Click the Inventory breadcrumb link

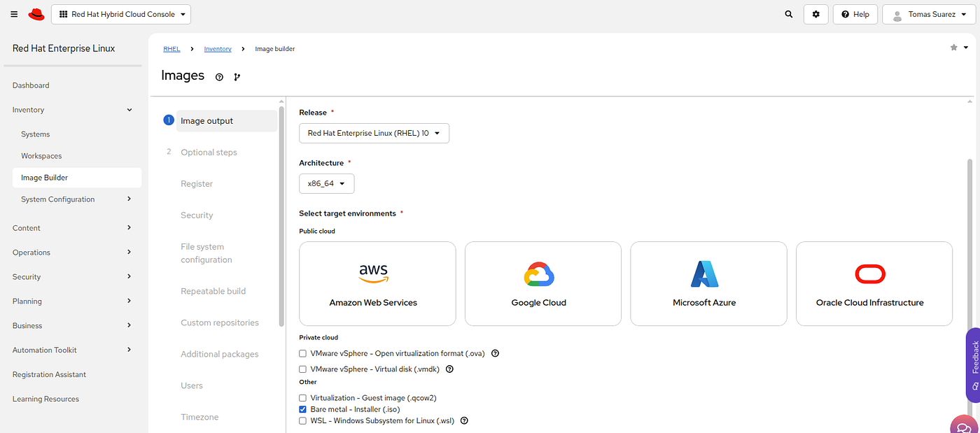pos(218,49)
